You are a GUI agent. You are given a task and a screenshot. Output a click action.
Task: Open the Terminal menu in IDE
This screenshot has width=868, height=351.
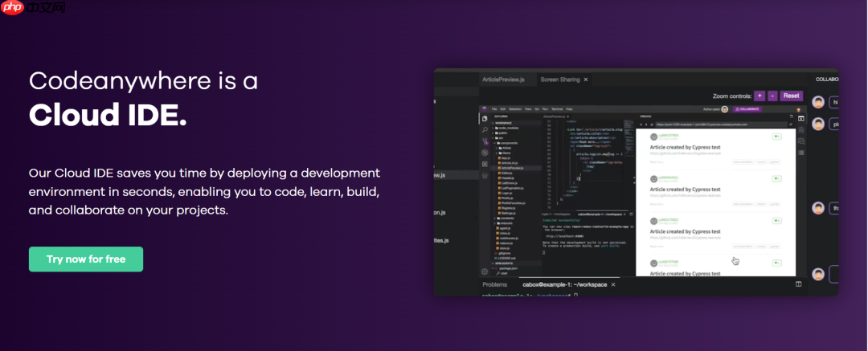coord(557,109)
